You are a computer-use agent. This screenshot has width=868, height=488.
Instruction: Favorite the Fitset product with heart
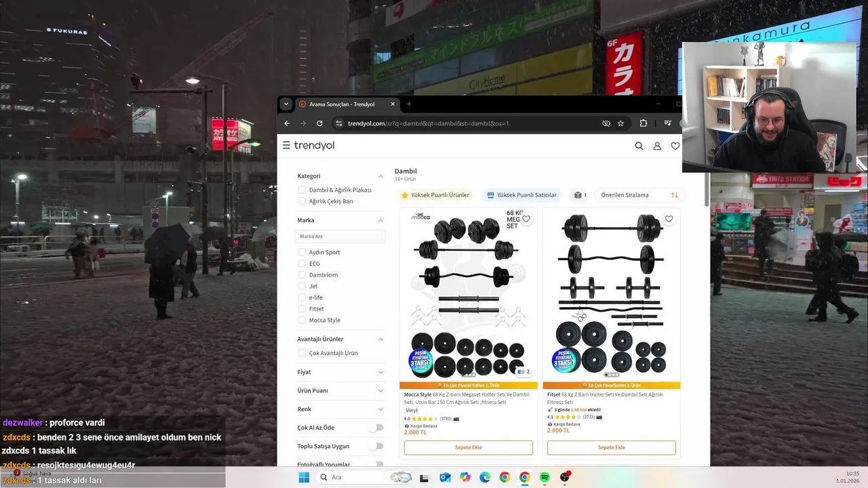point(669,219)
